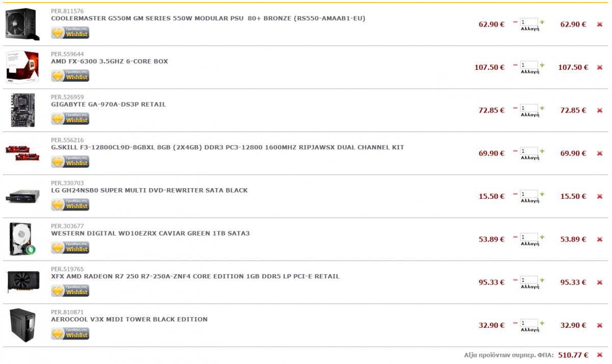Open XFX AMD Radeon R7 250 product link

point(195,276)
